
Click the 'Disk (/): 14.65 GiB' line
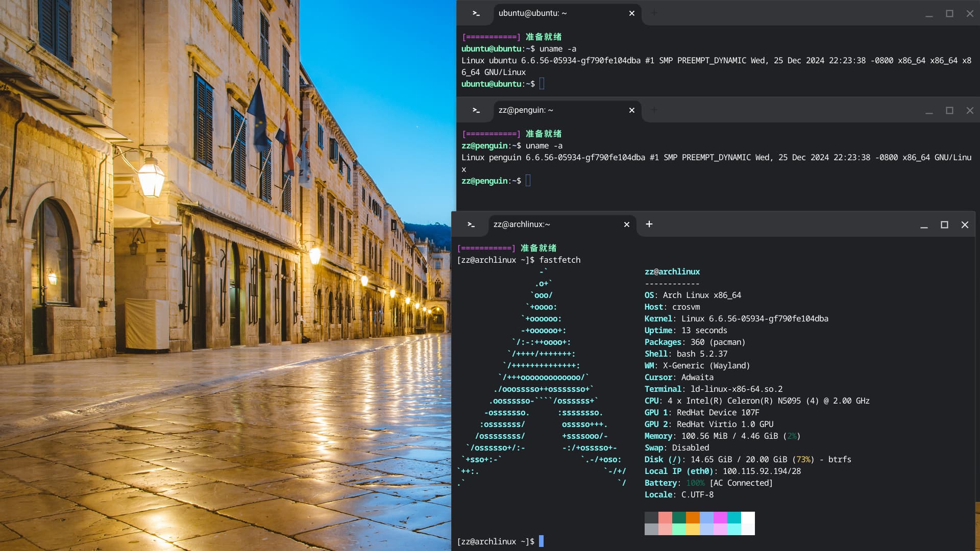(x=748, y=459)
